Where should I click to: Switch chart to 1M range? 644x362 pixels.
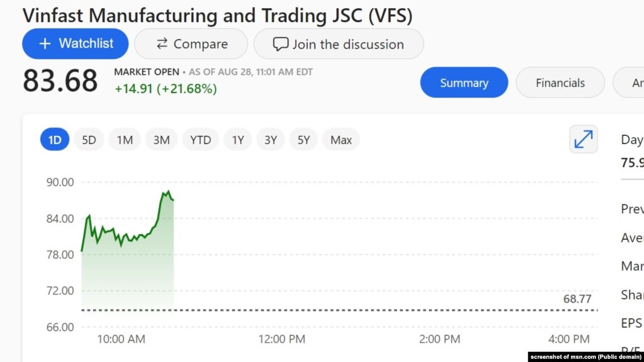pos(125,140)
